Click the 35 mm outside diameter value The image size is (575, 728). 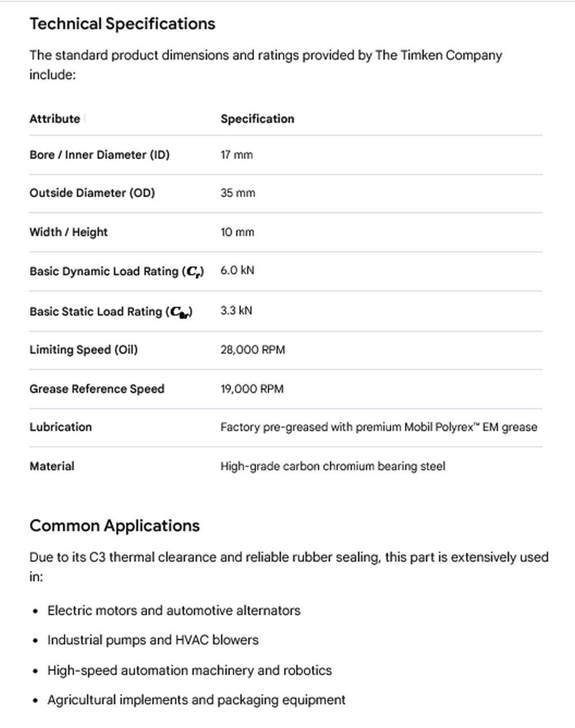237,193
